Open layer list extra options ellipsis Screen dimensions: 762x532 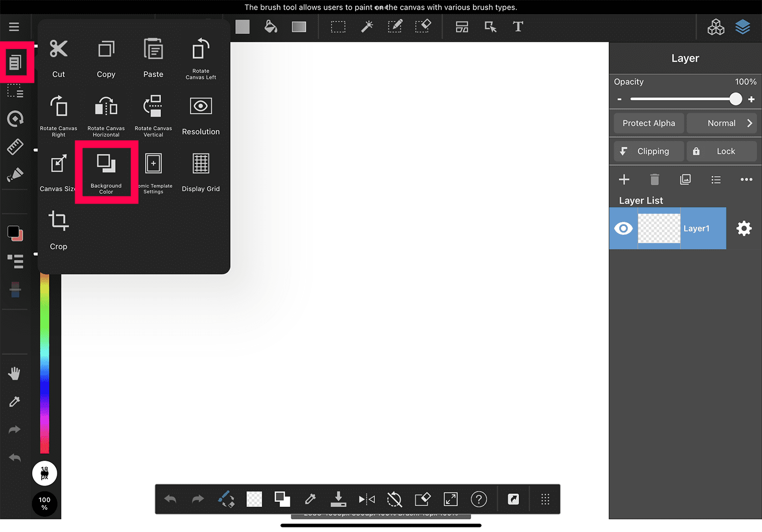pyautogui.click(x=746, y=179)
